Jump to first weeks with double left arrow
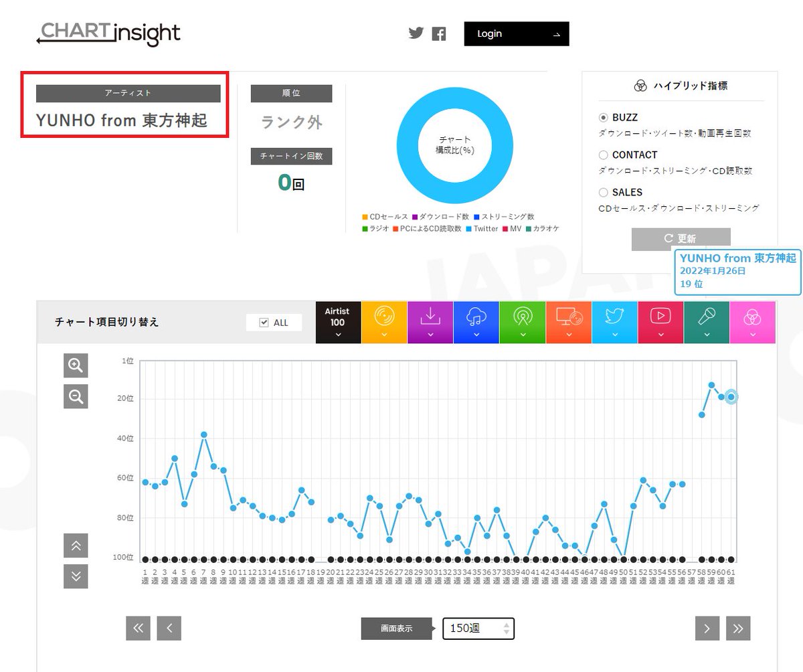803x672 pixels. tap(138, 628)
